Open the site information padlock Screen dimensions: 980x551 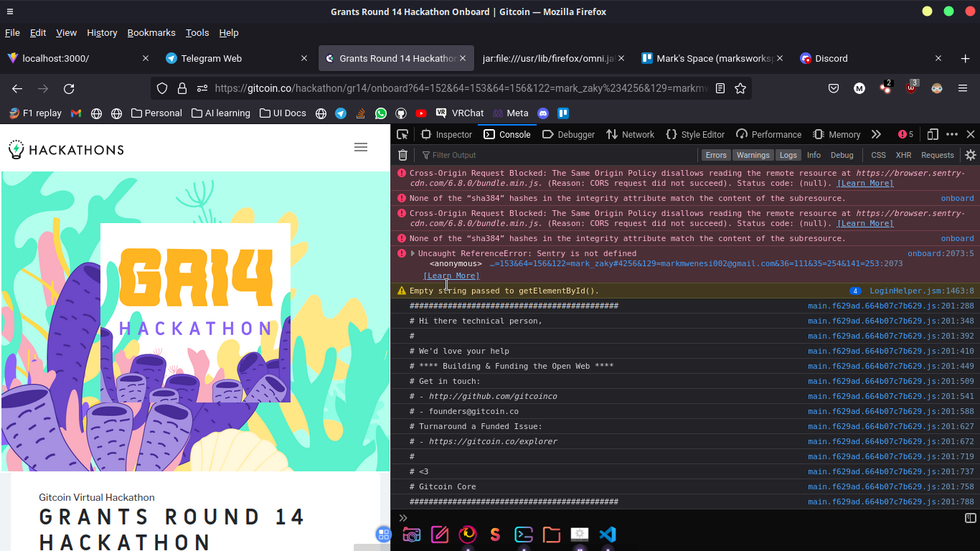click(182, 88)
